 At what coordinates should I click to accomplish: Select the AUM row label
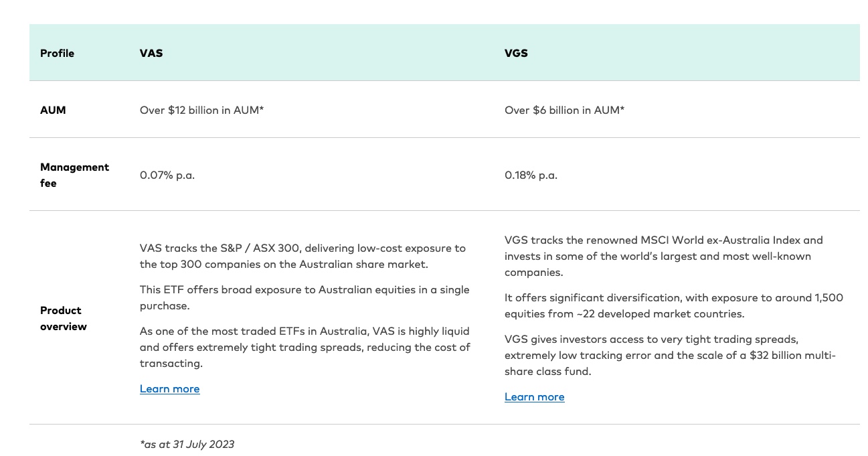[53, 110]
